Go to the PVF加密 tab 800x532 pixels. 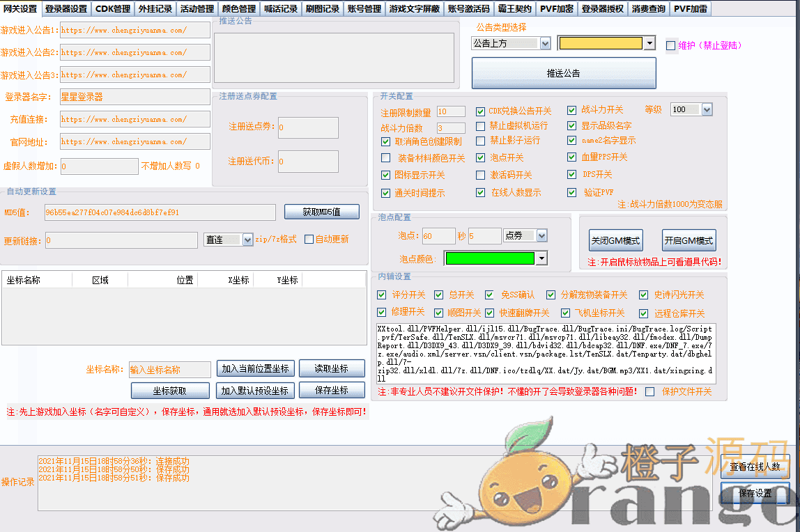(x=556, y=9)
